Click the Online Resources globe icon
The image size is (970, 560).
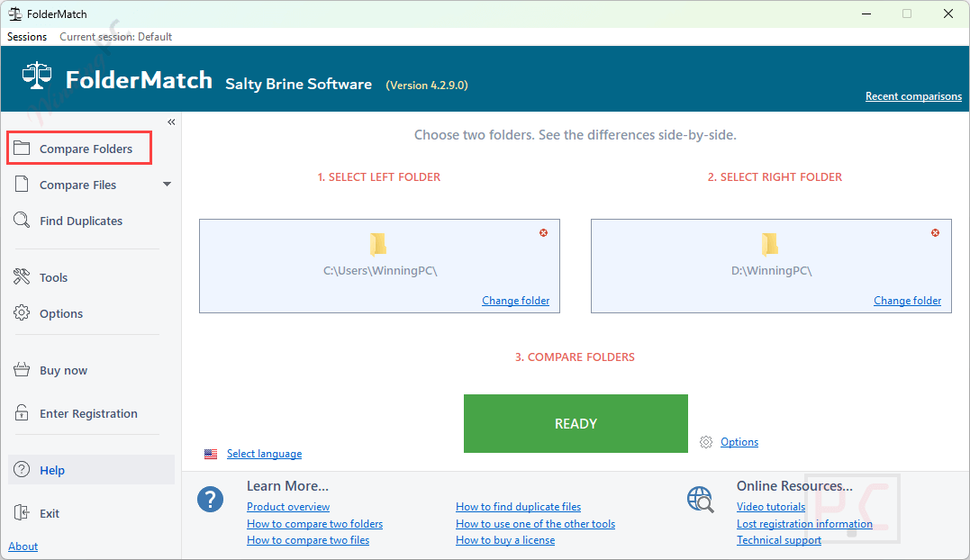coord(701,500)
